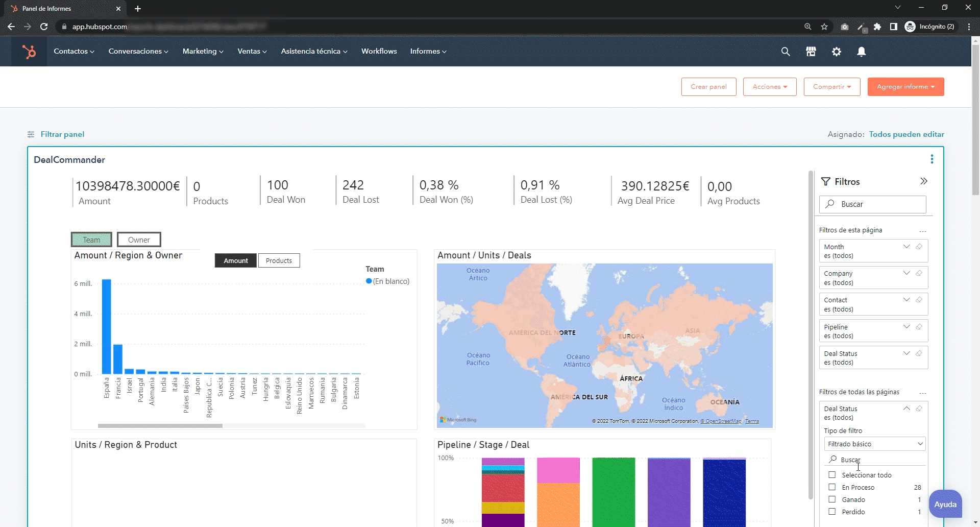980x527 pixels.
Task: Switch chart to Amount
Action: (x=236, y=260)
